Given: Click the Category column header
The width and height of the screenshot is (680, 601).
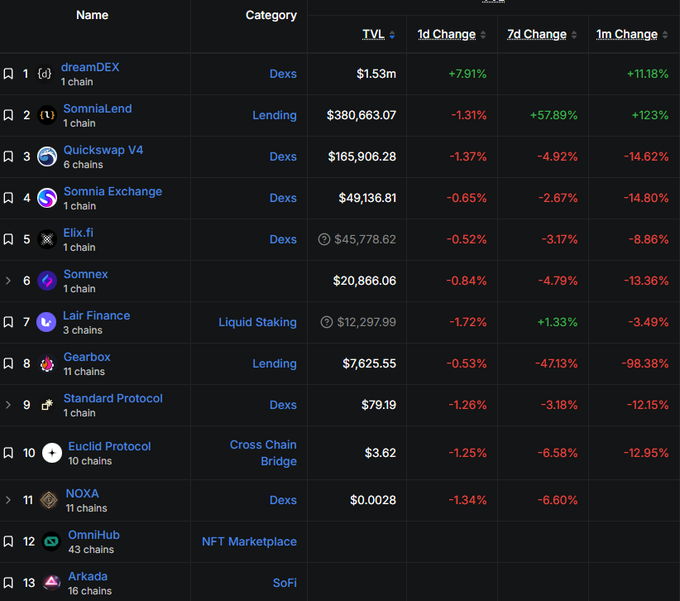Looking at the screenshot, I should 271,15.
